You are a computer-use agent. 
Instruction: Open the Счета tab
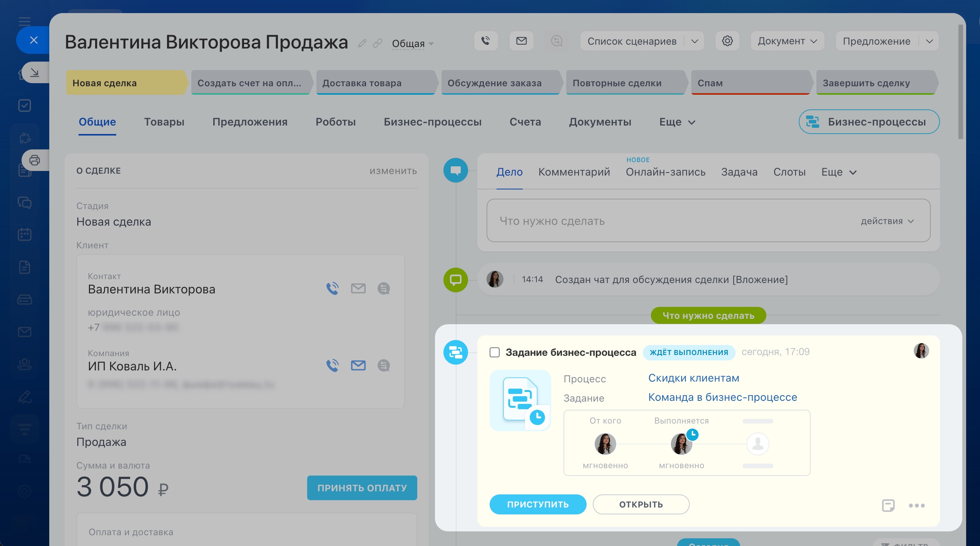(525, 122)
